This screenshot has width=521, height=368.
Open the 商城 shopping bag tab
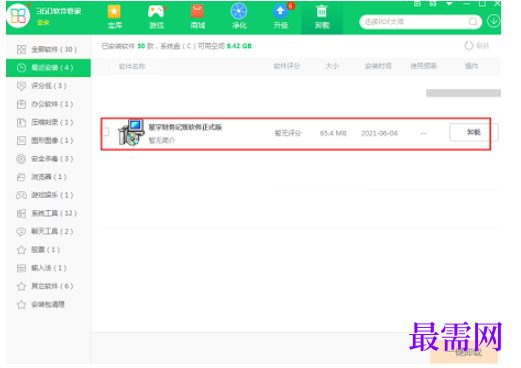tap(197, 16)
